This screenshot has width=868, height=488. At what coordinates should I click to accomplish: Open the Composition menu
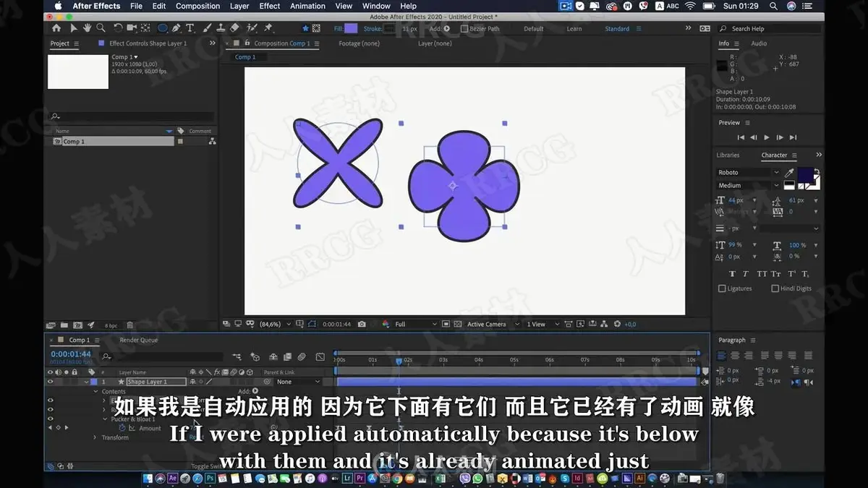point(197,6)
